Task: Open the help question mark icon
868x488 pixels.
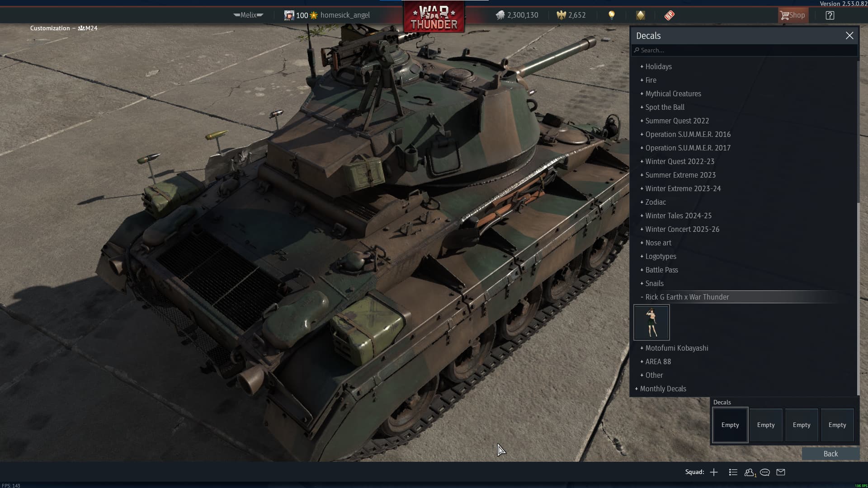Action: coord(830,15)
